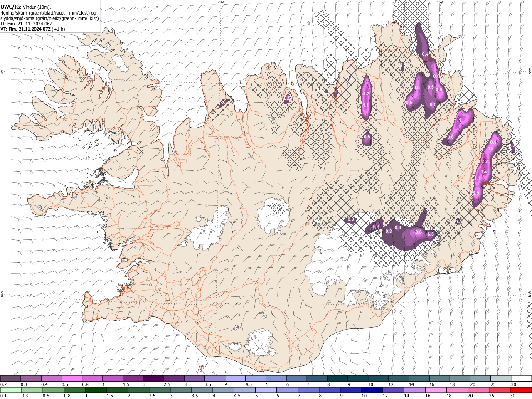Click the '15W' longitude label at top
Screen dimensions: 532x399
point(440,2)
